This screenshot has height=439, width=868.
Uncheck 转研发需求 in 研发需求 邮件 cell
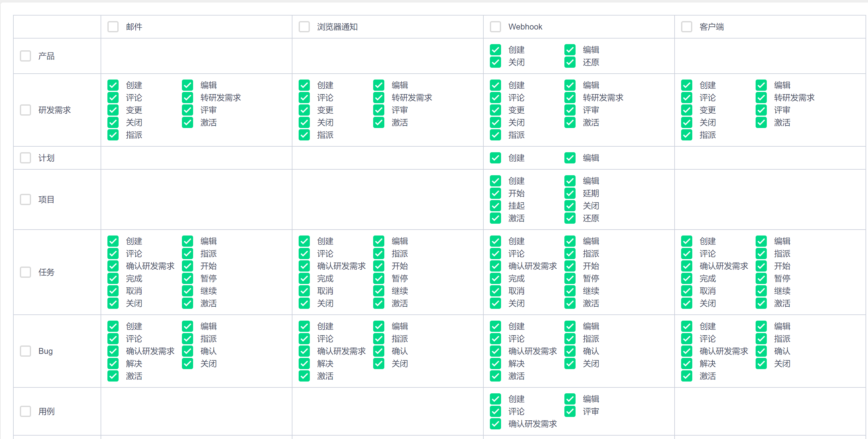(187, 98)
